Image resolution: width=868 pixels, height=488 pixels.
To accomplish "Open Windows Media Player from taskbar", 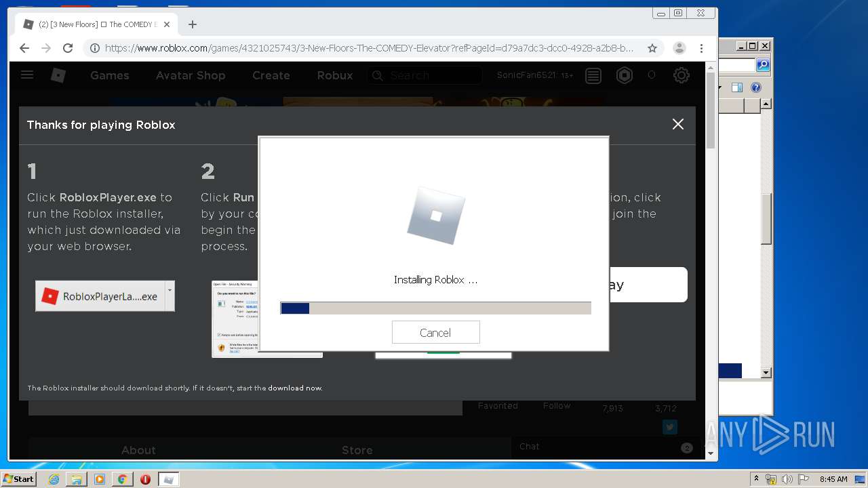I will (x=100, y=479).
